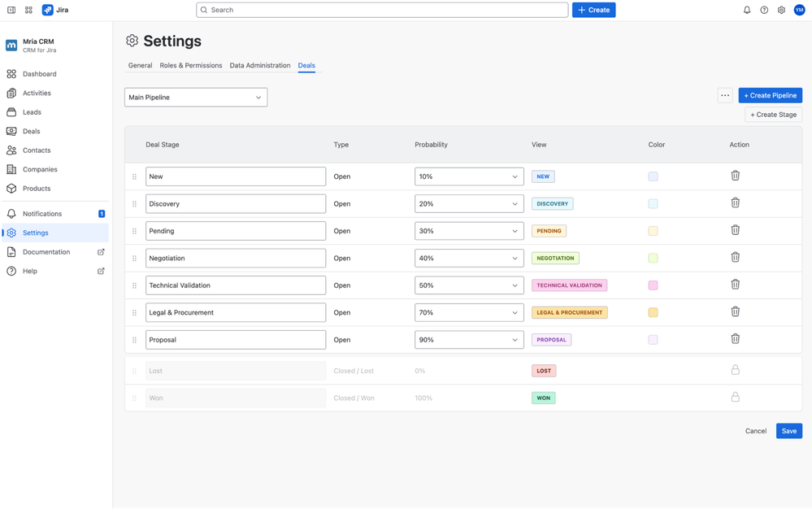Remove the Negotiation stage via trash icon
The height and width of the screenshot is (509, 812).
coord(735,258)
